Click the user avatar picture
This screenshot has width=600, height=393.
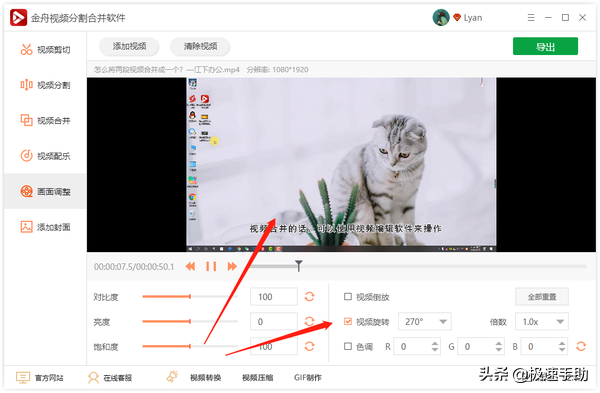(440, 18)
